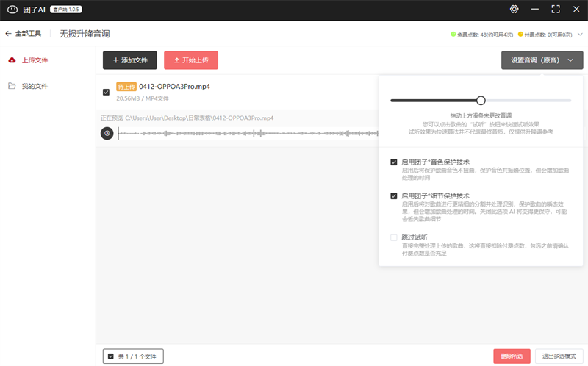Image resolution: width=588 pixels, height=366 pixels.
Task: Click the back arrow next to 全部工具
Action: point(9,34)
